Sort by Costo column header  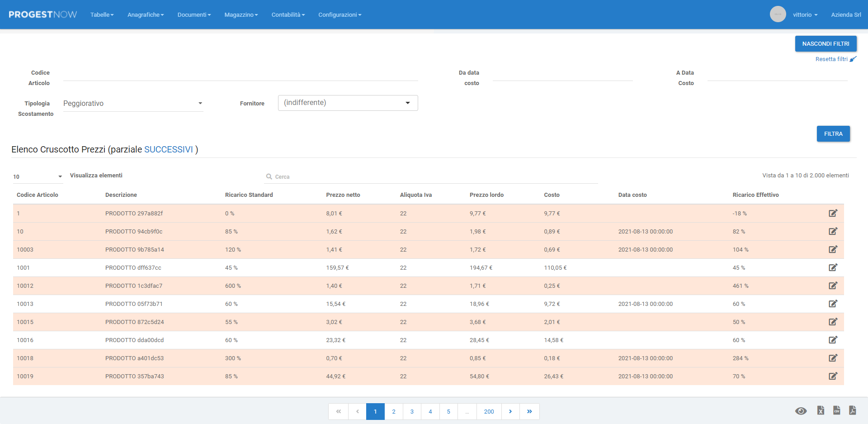[x=552, y=195]
